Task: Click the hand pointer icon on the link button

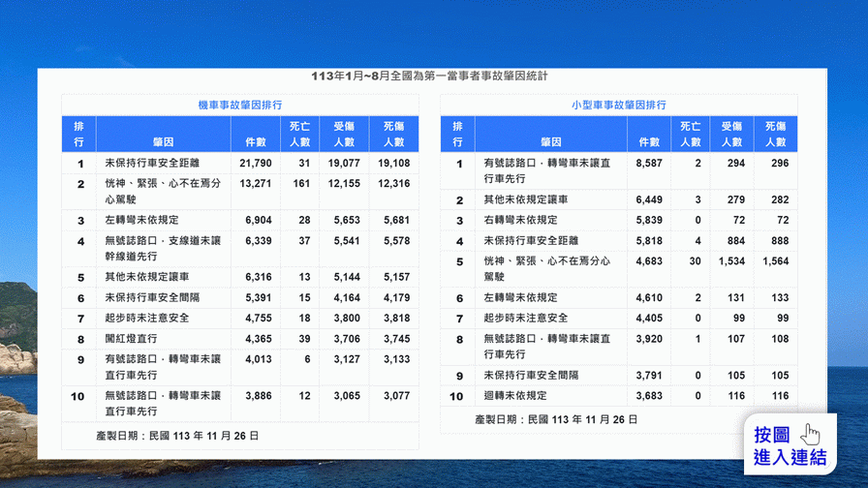Action: point(811,433)
